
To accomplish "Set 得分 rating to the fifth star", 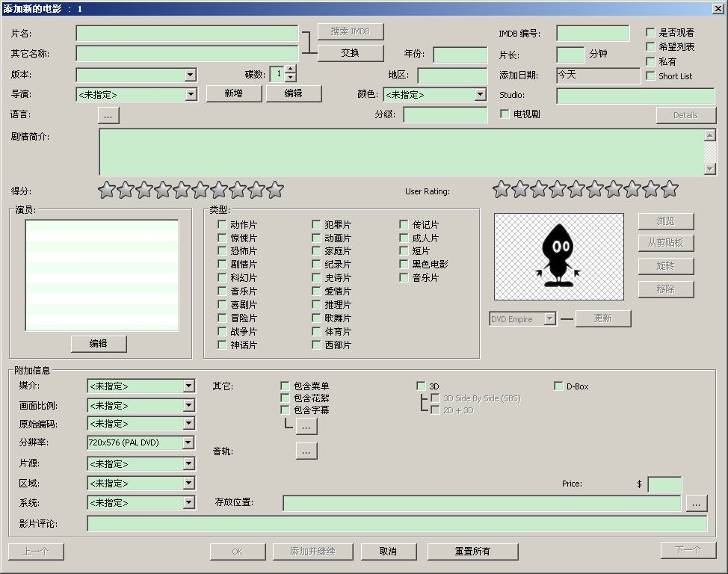I will pos(182,190).
